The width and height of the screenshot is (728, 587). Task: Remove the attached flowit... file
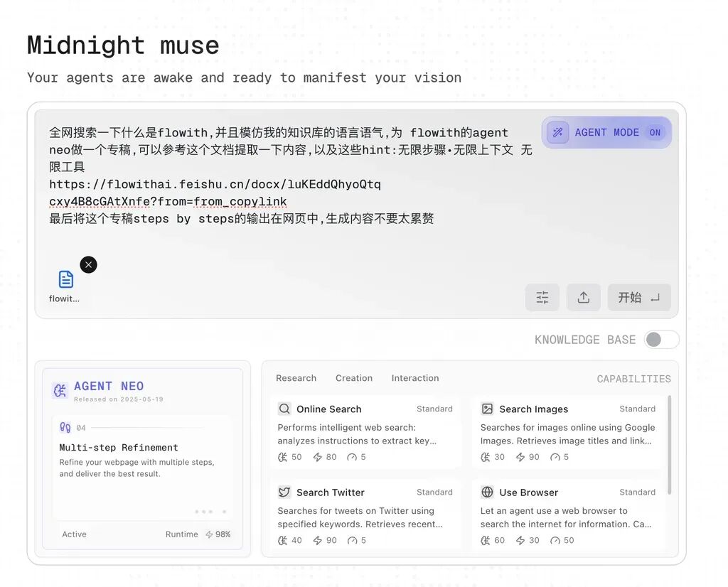pos(89,265)
